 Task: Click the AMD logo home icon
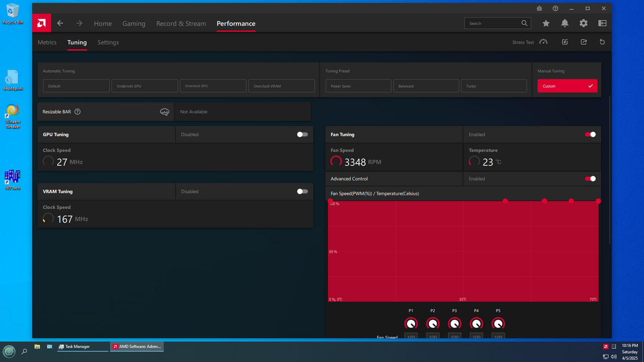point(42,23)
